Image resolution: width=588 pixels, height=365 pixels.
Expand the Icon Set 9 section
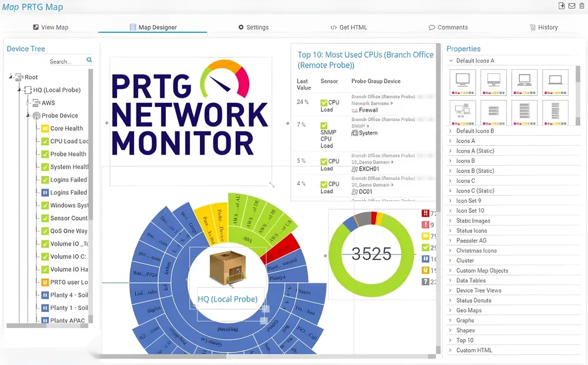tap(451, 201)
